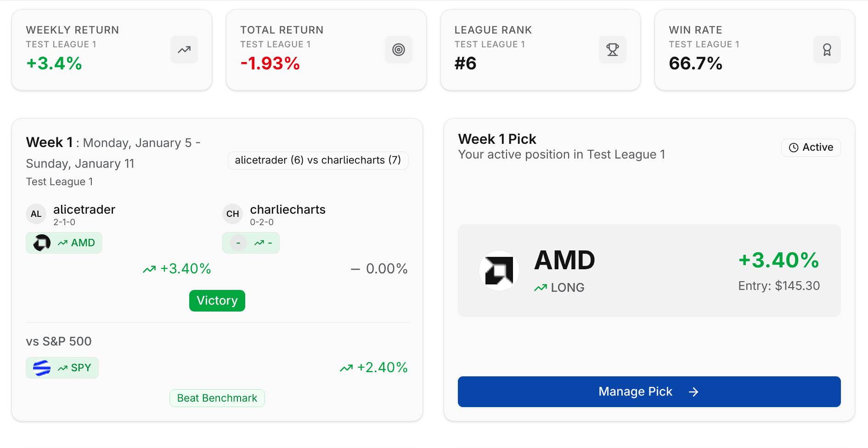868x448 pixels.
Task: Select charliecharts' CH avatar
Action: [x=232, y=214]
